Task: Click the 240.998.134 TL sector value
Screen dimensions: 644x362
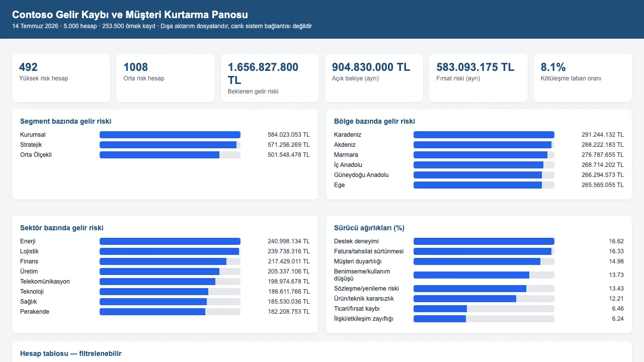Action: 289,241
